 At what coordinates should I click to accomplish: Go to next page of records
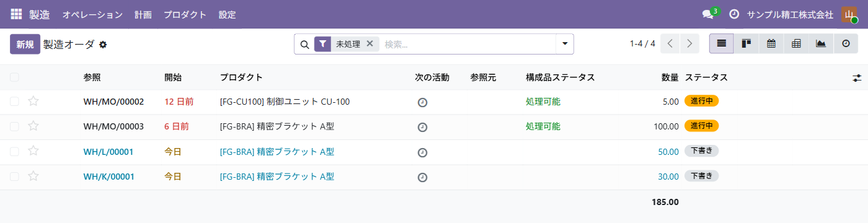click(x=689, y=43)
